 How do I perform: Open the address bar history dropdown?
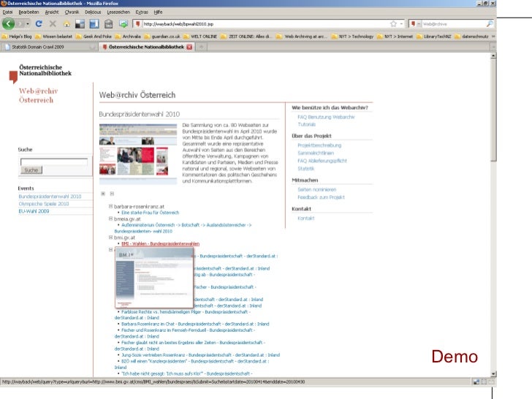[x=401, y=23]
